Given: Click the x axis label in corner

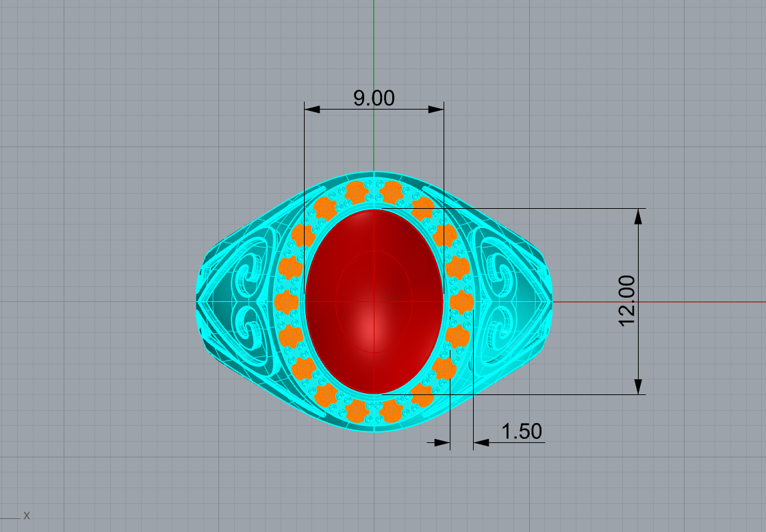Looking at the screenshot, I should (27, 516).
